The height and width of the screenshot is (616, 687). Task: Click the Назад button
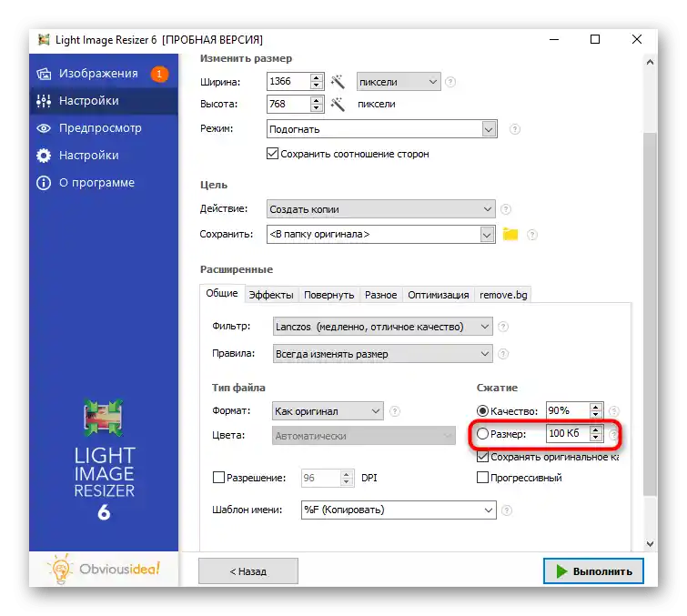coord(248,571)
